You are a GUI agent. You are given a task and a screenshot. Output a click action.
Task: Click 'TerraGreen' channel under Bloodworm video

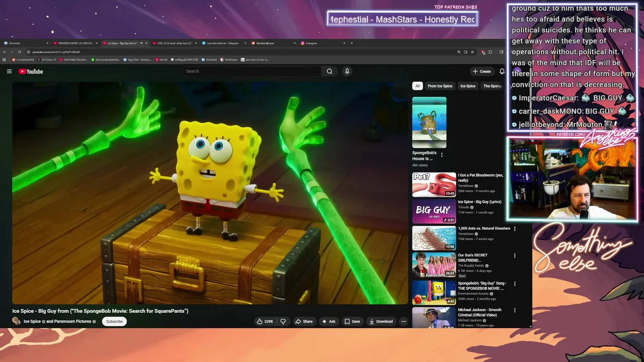(465, 186)
